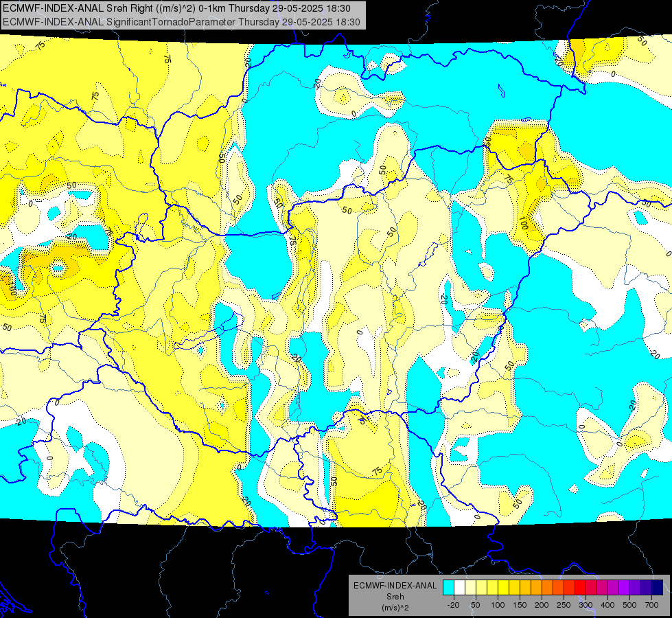Viewport: 672px width, 618px height.
Task: Select the cyan swatch in the legend
Action: [448, 587]
